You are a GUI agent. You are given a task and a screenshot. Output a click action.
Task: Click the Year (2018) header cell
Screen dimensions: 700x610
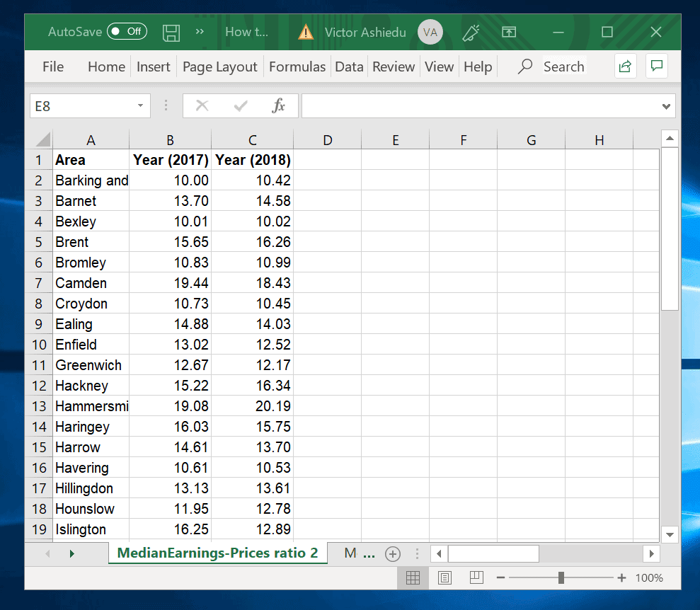click(252, 159)
